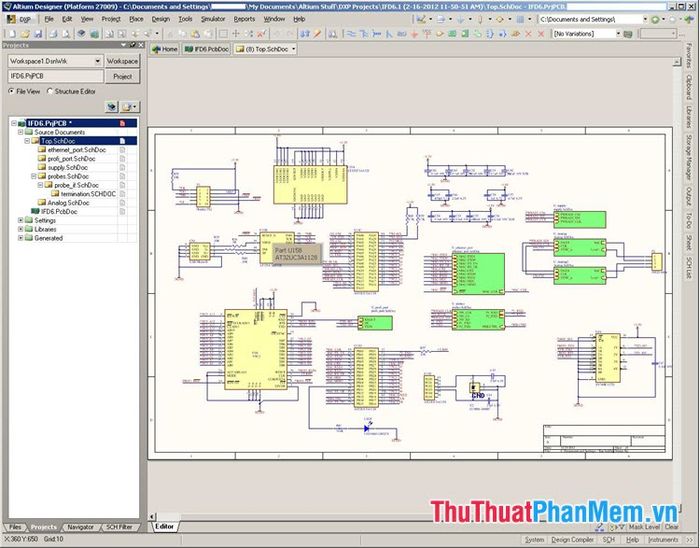Select the Place Net Label tool

[401, 34]
